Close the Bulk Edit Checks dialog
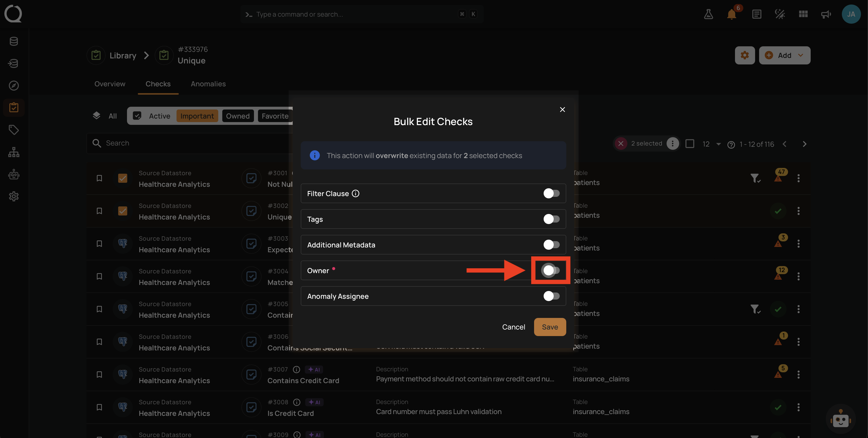This screenshot has width=868, height=438. [x=562, y=109]
